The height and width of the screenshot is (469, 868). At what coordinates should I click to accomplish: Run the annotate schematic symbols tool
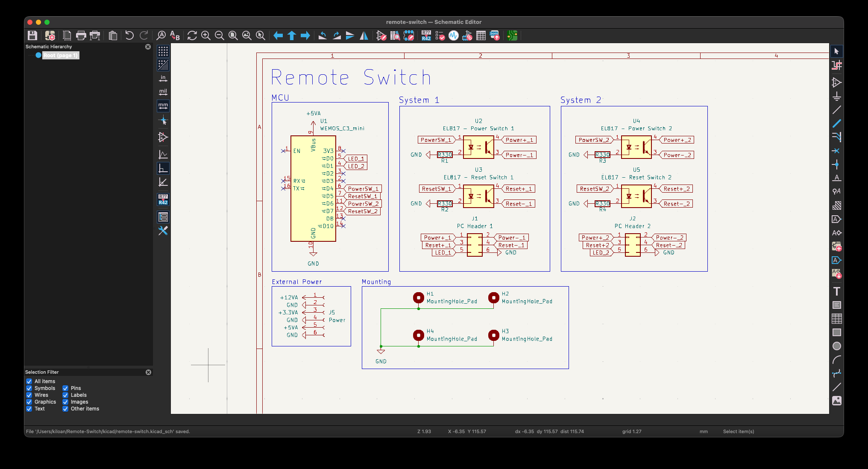[x=426, y=35]
